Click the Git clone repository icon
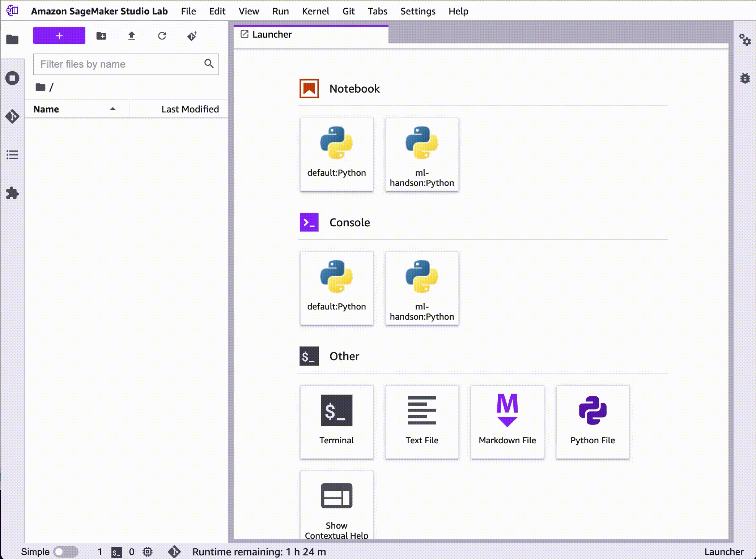This screenshot has width=756, height=559. 192,36
